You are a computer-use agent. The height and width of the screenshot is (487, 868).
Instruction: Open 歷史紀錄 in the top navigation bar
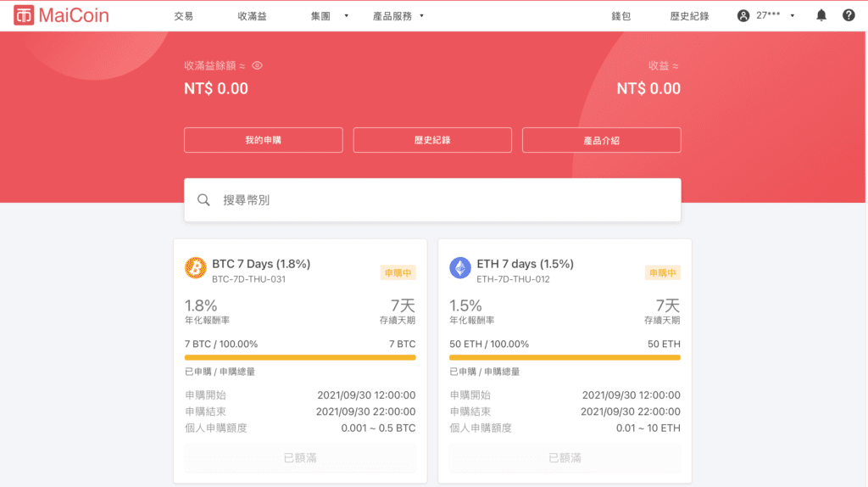pyautogui.click(x=689, y=16)
